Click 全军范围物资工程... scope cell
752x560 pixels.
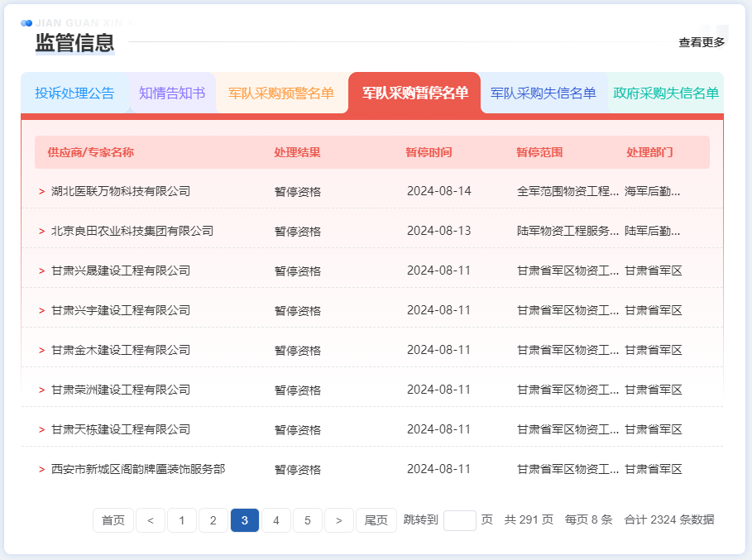click(568, 191)
